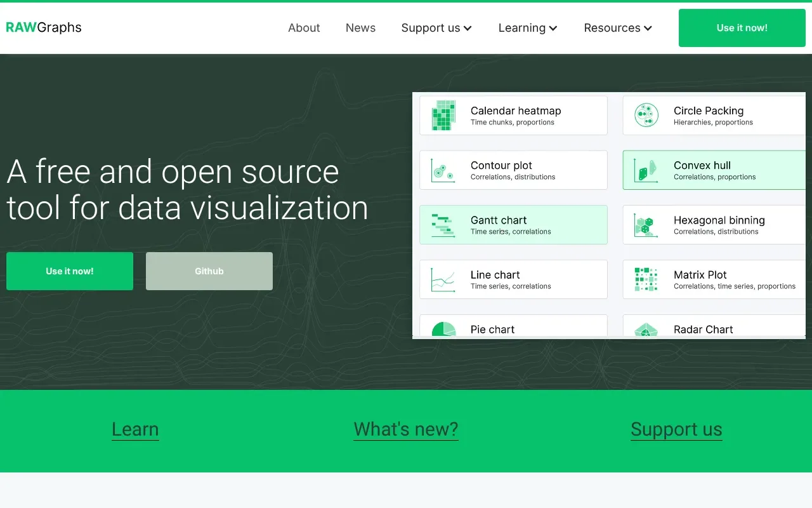Viewport: 812px width, 508px height.
Task: Open the Learn link in green banner
Action: pyautogui.click(x=135, y=429)
